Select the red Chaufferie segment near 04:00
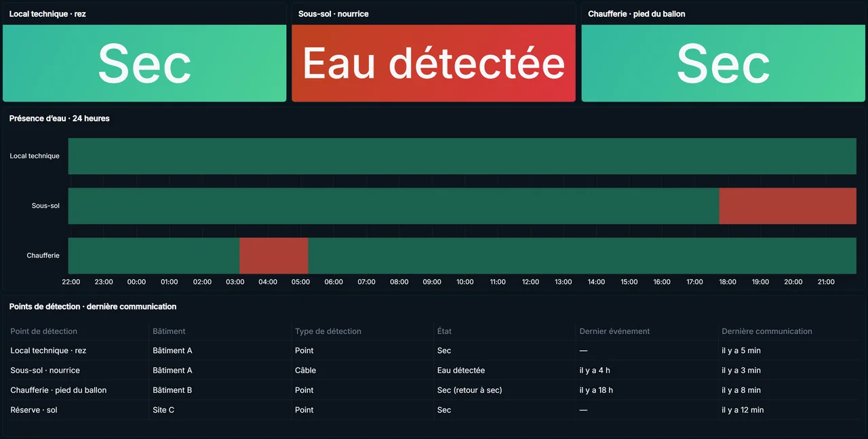 pos(274,255)
